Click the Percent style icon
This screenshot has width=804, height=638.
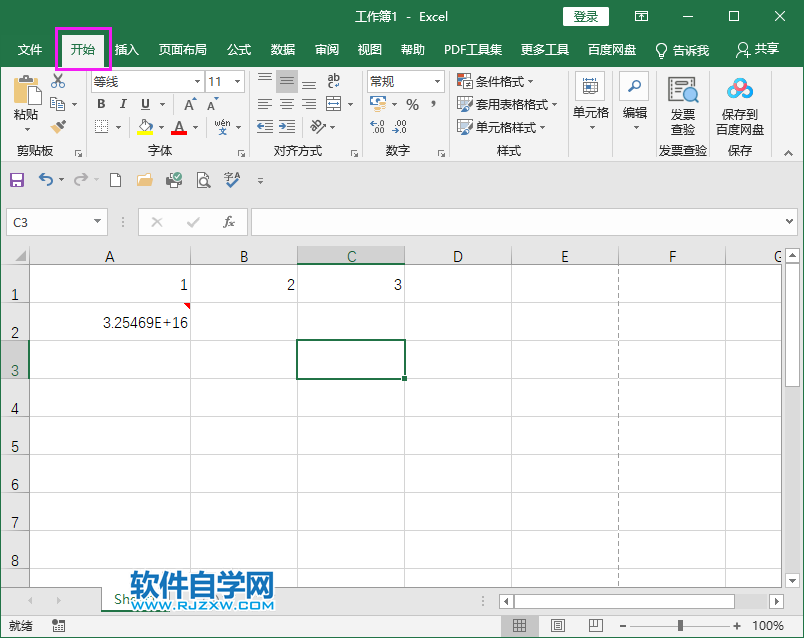413,103
